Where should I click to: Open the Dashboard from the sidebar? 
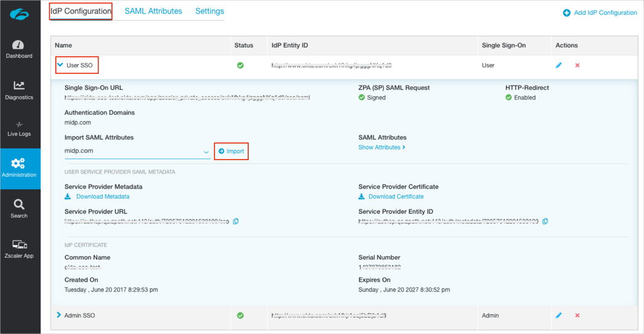click(x=19, y=49)
